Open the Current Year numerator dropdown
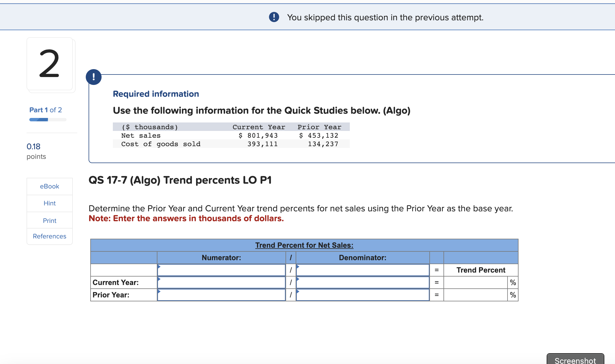 click(221, 282)
